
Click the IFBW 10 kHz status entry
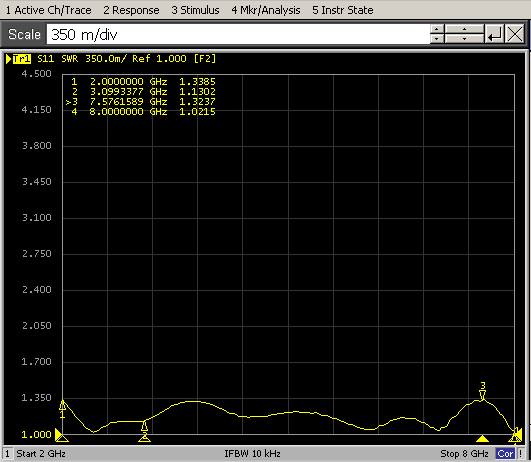252,454
